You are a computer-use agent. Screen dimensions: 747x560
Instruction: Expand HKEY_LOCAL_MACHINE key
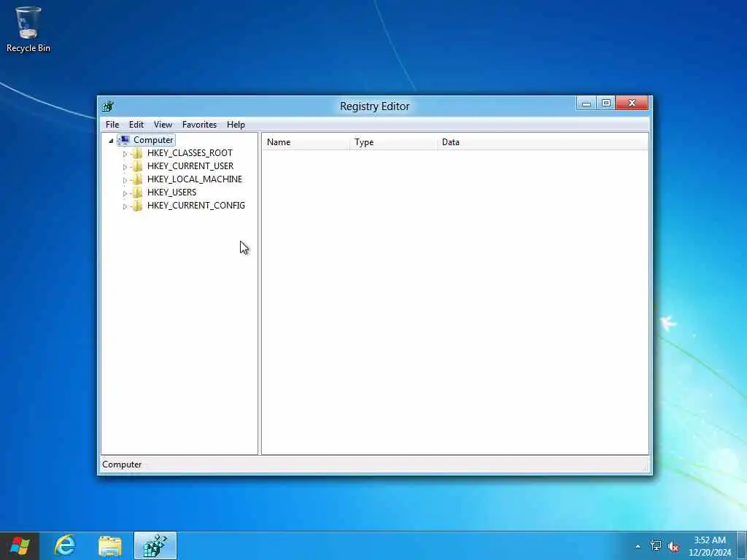point(125,180)
